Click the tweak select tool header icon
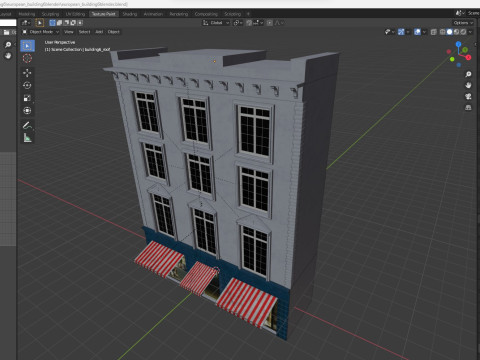This screenshot has height=360, width=480. [x=39, y=23]
